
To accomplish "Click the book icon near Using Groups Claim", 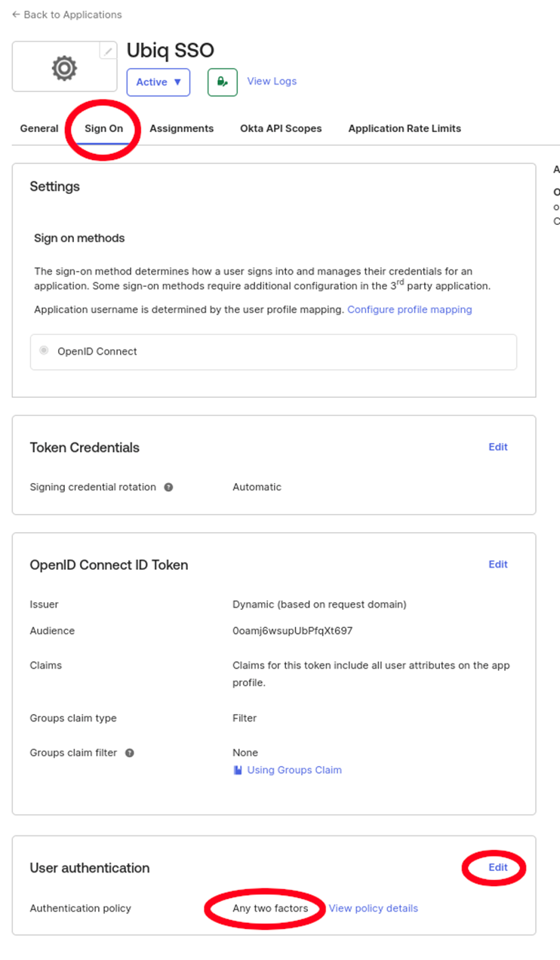I will point(238,771).
